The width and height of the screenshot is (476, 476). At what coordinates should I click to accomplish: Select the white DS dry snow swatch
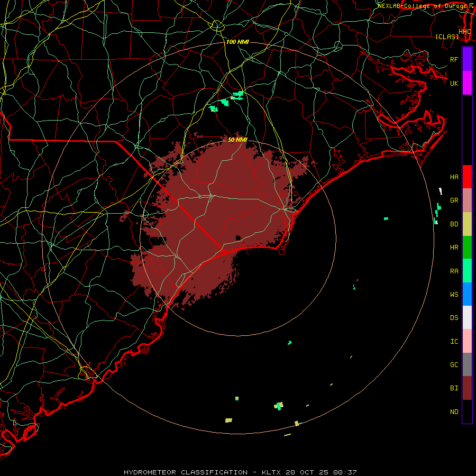(x=467, y=317)
